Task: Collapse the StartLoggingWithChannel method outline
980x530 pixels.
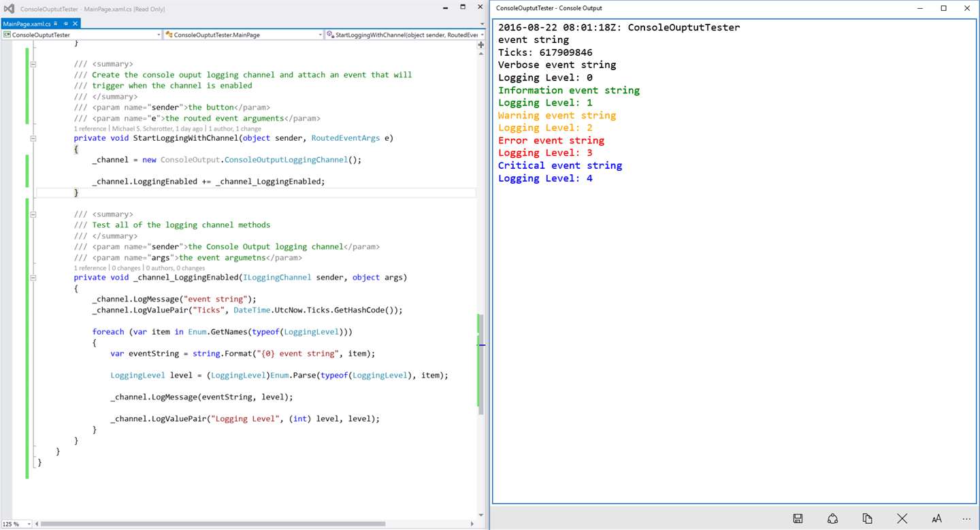Action: coord(32,138)
